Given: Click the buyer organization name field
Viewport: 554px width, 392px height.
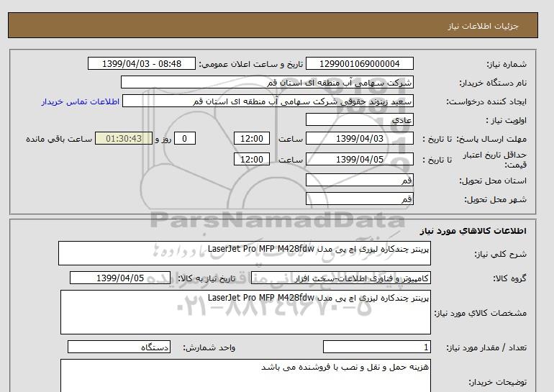Looking at the screenshot, I should pyautogui.click(x=267, y=82).
